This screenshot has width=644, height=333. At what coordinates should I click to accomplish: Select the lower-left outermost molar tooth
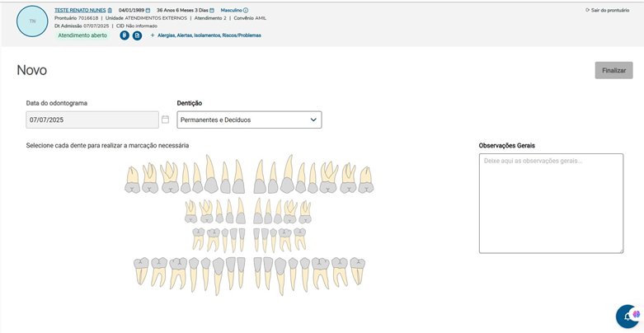point(142,270)
